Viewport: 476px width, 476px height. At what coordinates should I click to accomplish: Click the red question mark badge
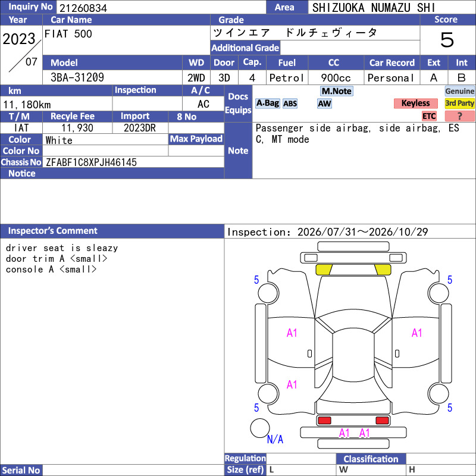459,116
